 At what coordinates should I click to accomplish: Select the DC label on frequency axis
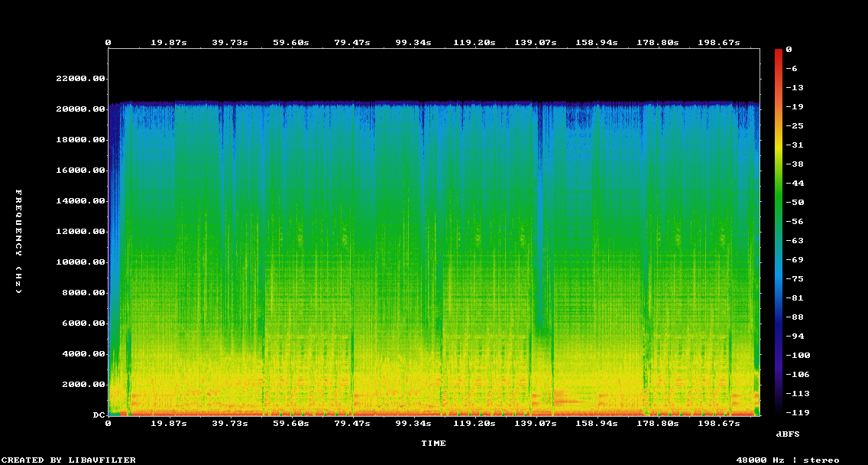[x=99, y=415]
